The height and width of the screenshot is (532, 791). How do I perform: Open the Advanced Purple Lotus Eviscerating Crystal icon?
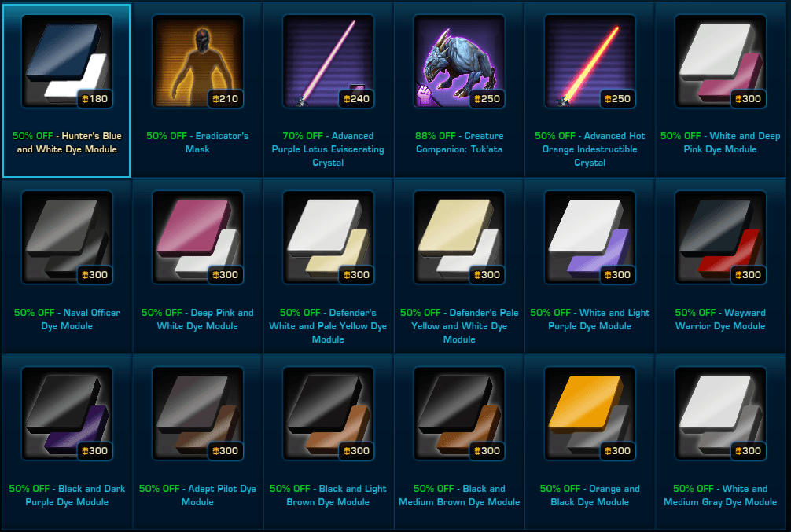[x=329, y=61]
